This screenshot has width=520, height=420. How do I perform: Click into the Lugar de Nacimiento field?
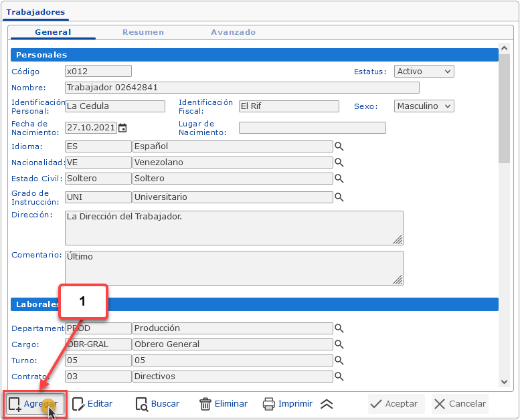(312, 128)
